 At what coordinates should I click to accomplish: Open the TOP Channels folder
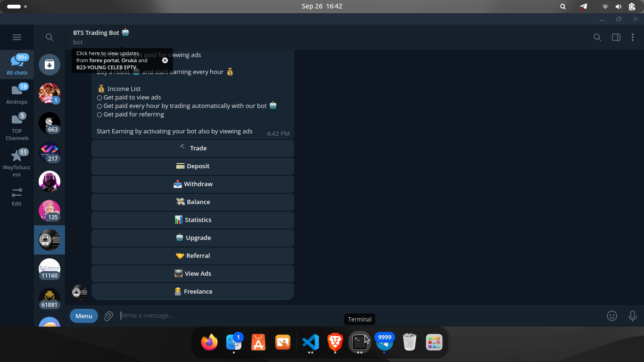pyautogui.click(x=17, y=126)
